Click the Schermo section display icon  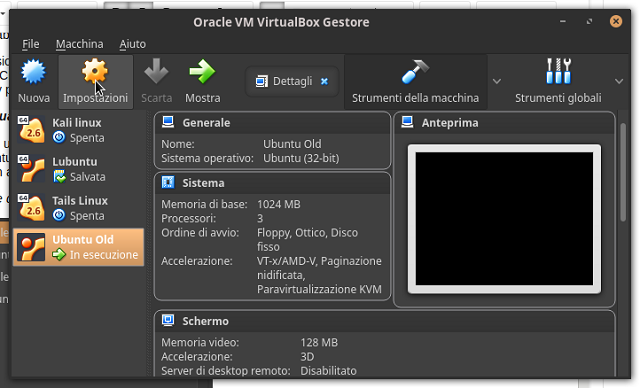[168, 321]
